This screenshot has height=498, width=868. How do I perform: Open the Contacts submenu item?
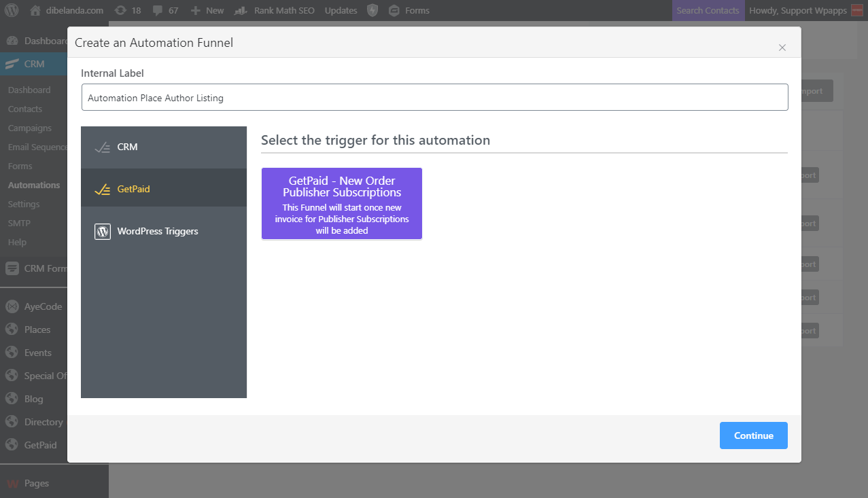click(x=25, y=109)
